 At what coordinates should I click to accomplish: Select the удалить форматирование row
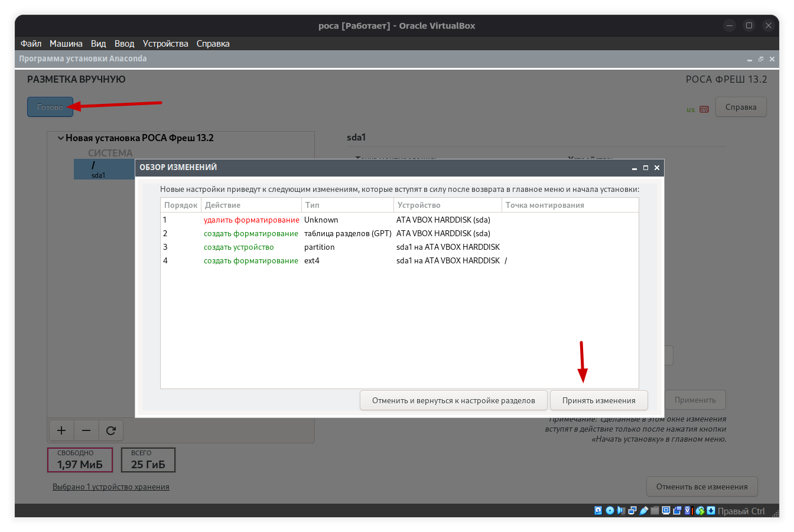pyautogui.click(x=399, y=220)
